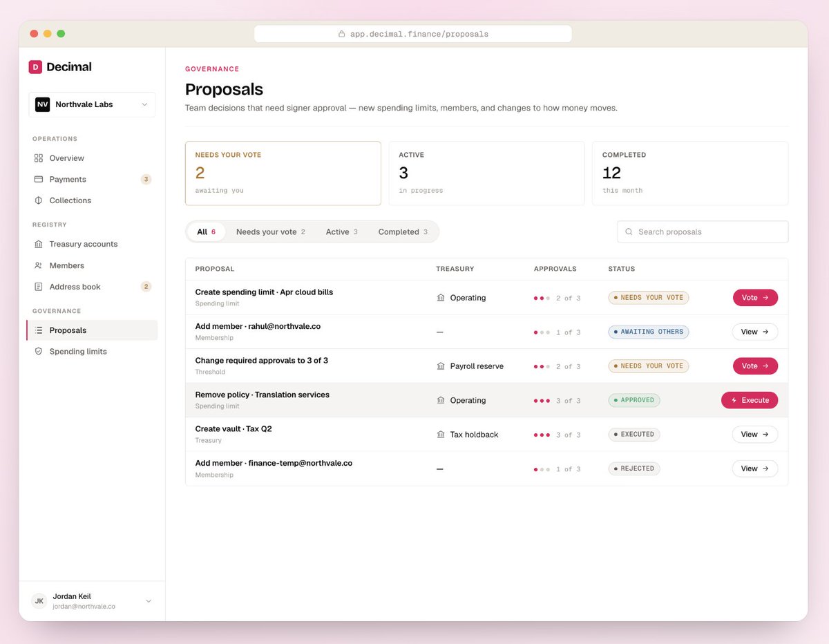Open Spending limits in sidebar
The height and width of the screenshot is (644, 829).
[92, 352]
